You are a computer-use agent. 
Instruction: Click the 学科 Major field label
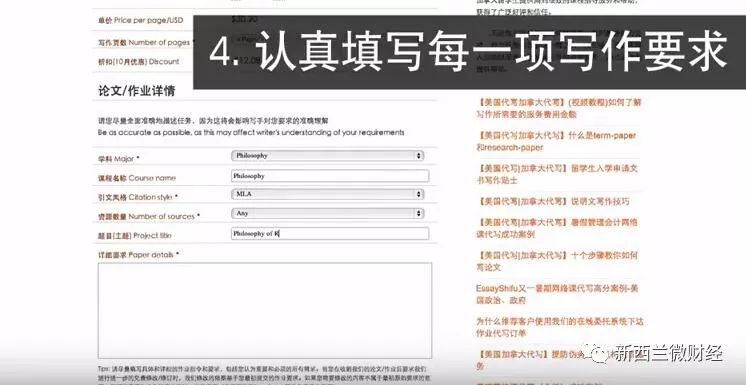pyautogui.click(x=119, y=158)
